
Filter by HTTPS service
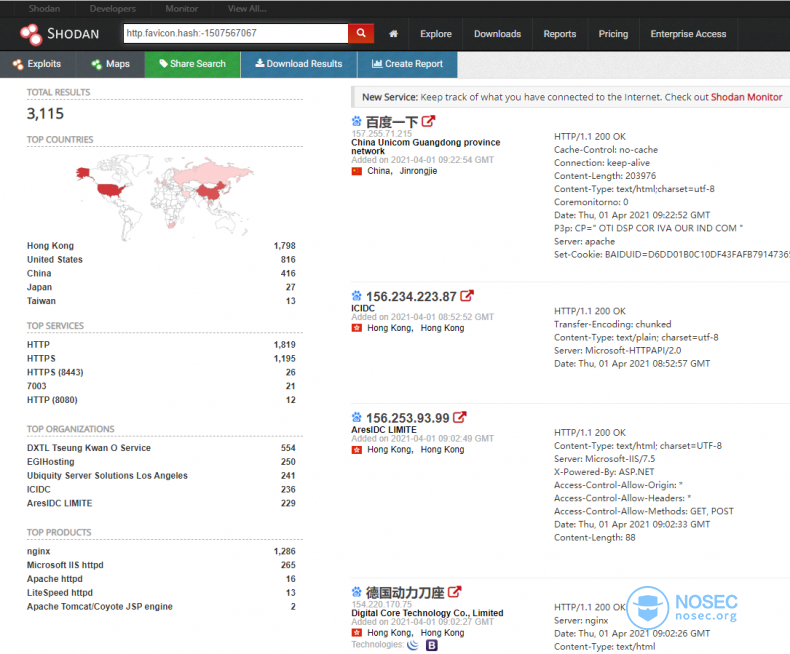[41, 359]
